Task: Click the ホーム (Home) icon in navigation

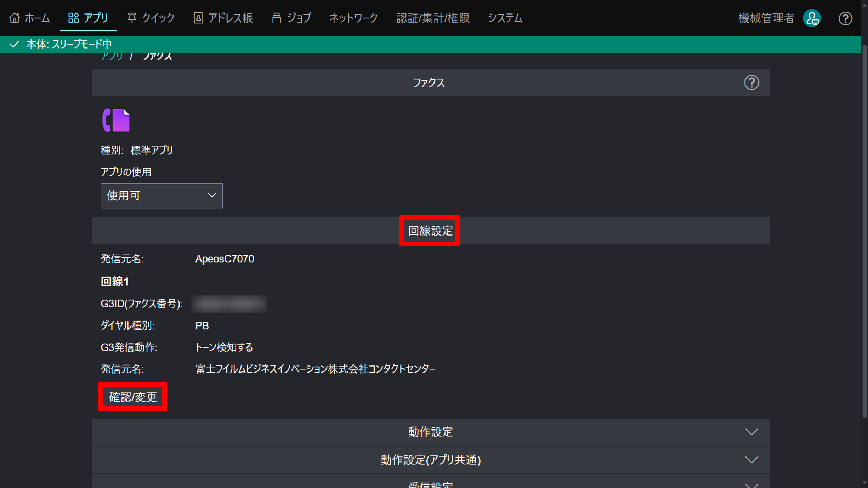Action: [x=15, y=18]
